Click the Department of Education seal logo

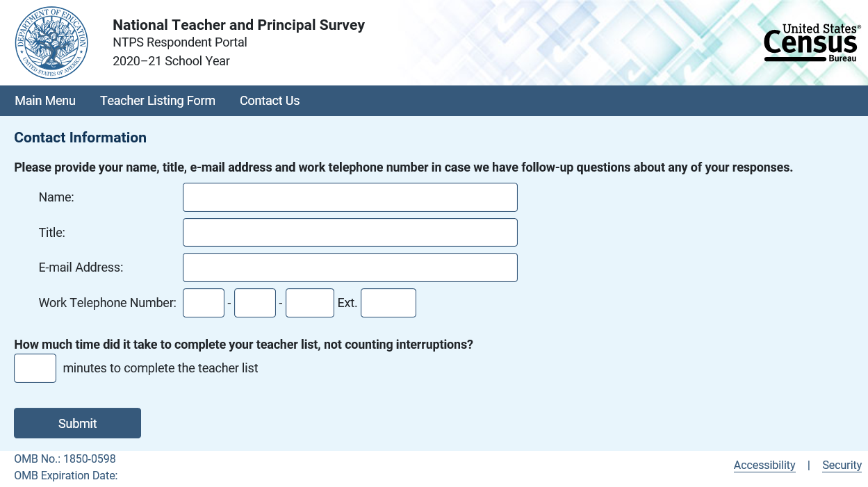[51, 43]
